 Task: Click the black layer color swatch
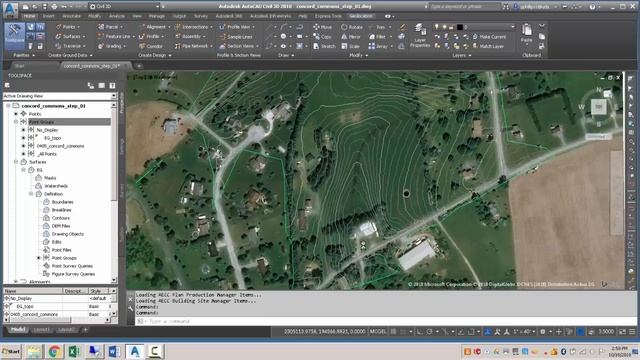(460, 27)
